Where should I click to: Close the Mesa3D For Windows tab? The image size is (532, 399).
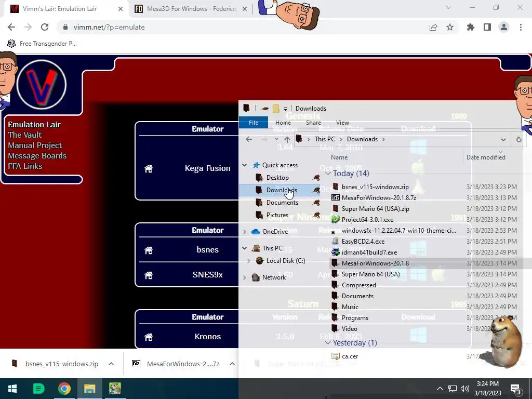pos(244,9)
